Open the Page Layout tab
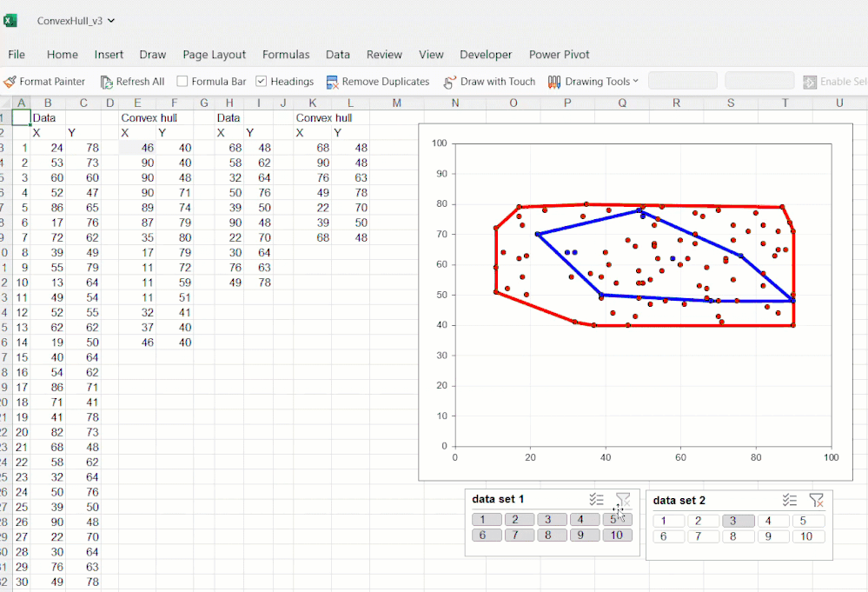 coord(215,54)
